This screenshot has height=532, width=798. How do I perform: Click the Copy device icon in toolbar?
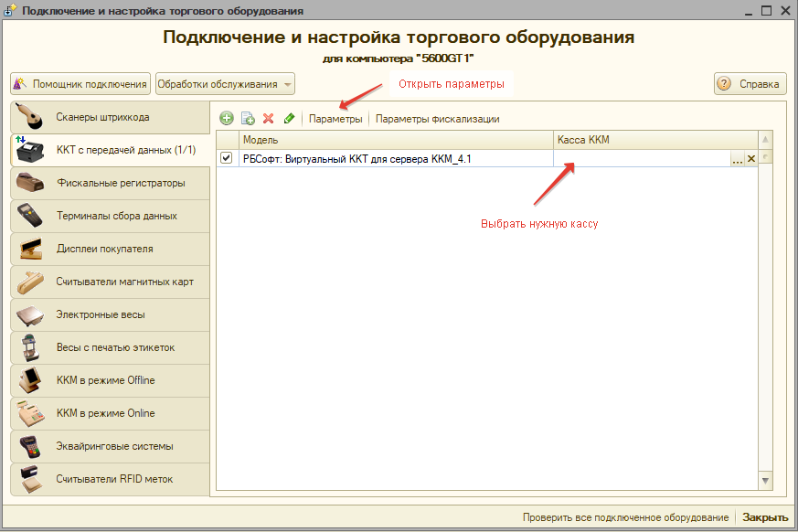248,119
